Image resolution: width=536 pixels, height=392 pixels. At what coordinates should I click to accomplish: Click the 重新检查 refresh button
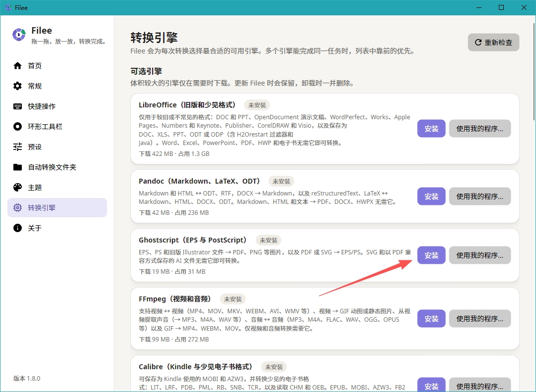click(x=493, y=43)
